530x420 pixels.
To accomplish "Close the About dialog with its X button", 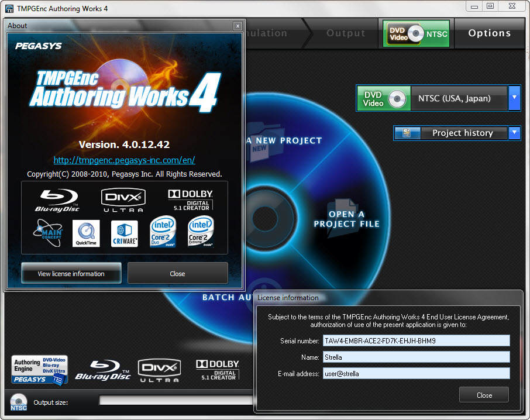I will pyautogui.click(x=238, y=26).
